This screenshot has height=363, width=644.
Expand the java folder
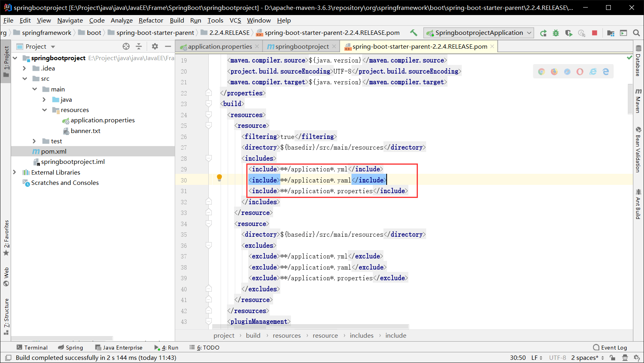(44, 100)
